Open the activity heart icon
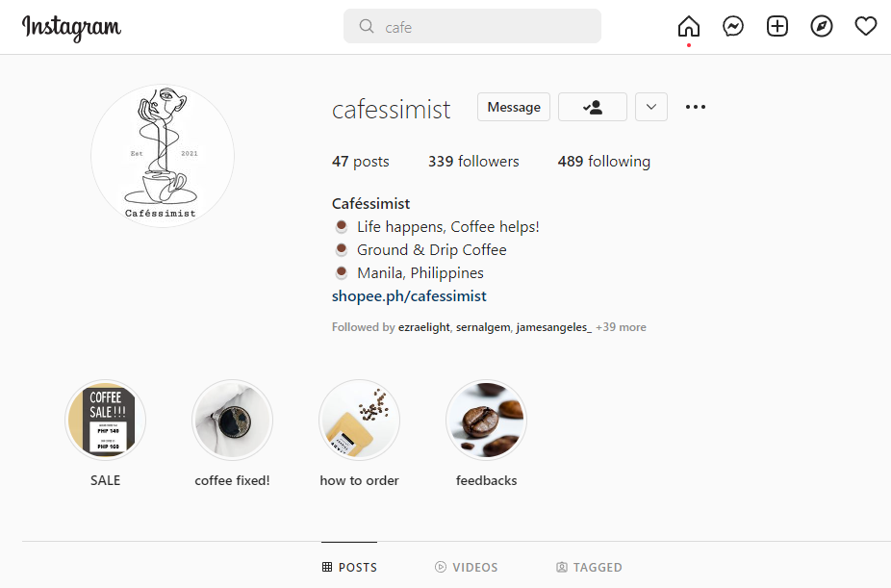Screen dimensions: 891x588 (866, 26)
